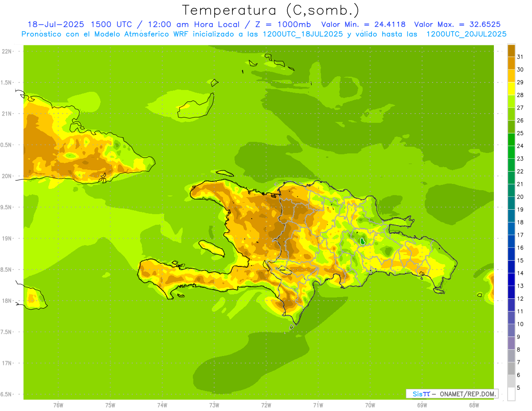Click the '70W' longitude axis label
Viewport: 532px width, 411px height.
point(370,405)
